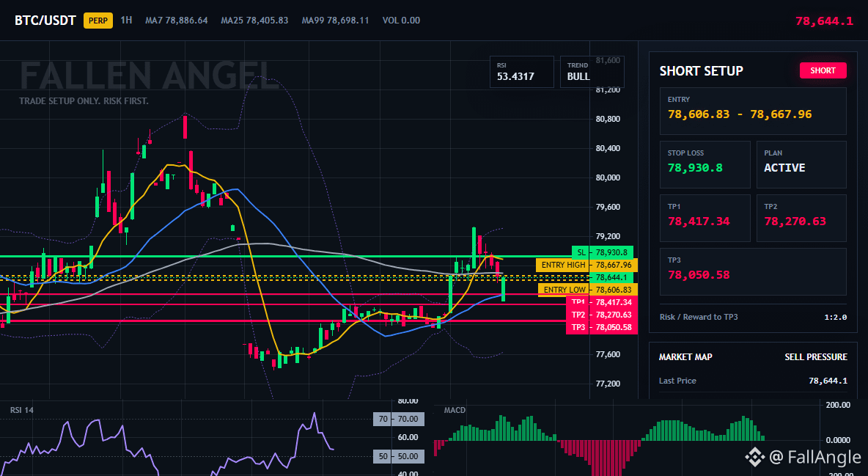Click the 80,000 price axis label

tap(608, 178)
